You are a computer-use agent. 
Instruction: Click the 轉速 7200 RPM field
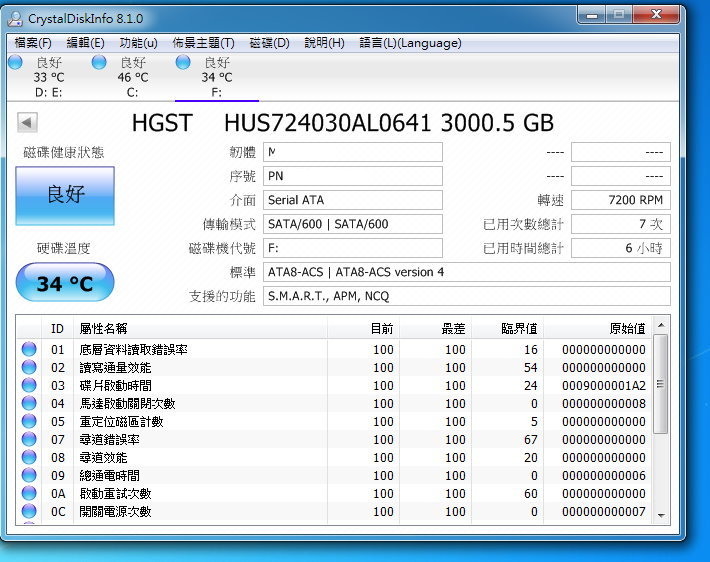pos(621,200)
